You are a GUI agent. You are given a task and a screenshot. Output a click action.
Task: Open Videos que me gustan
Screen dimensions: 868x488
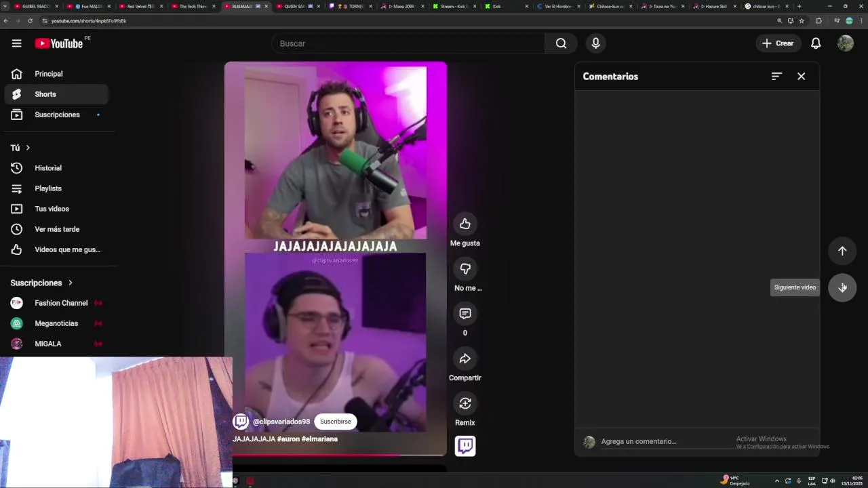point(56,249)
